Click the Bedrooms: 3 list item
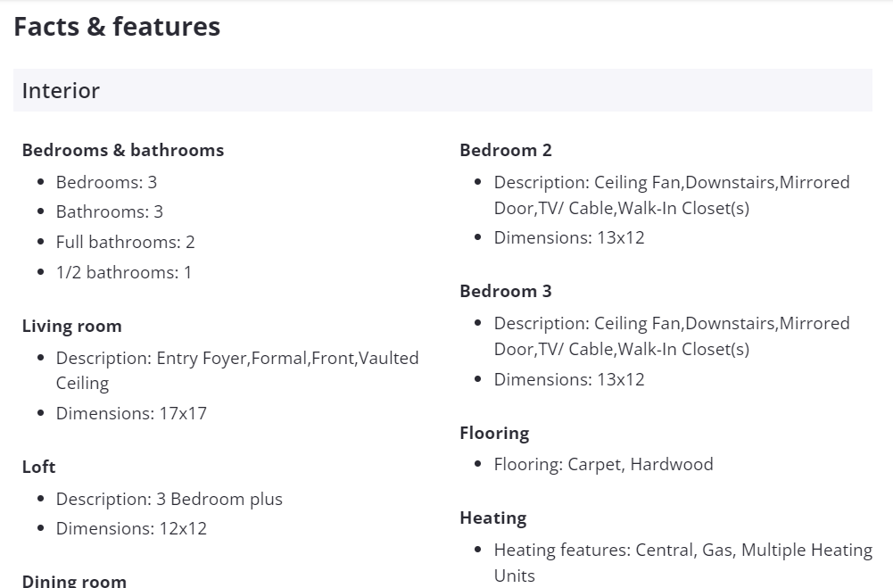The height and width of the screenshot is (588, 893). [x=106, y=182]
